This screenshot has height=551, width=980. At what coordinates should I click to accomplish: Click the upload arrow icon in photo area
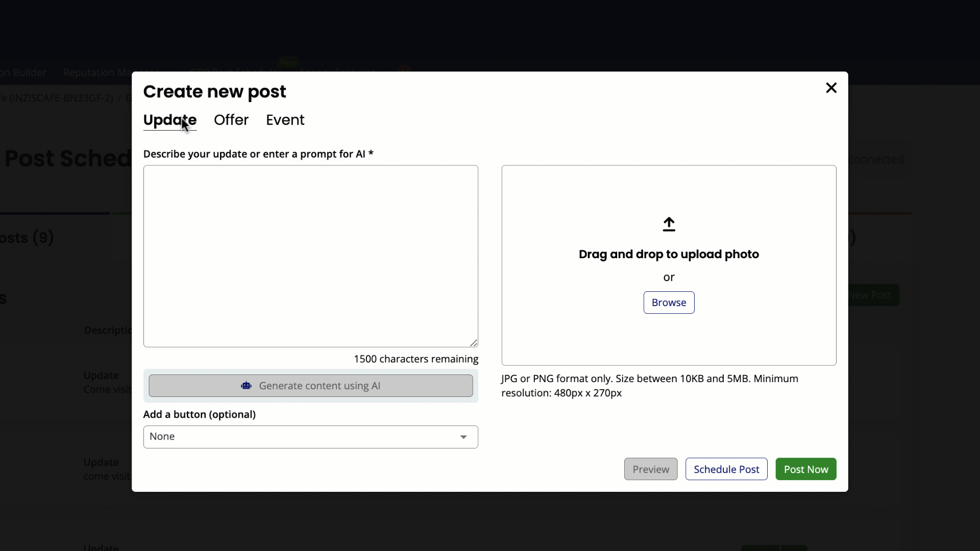click(669, 224)
